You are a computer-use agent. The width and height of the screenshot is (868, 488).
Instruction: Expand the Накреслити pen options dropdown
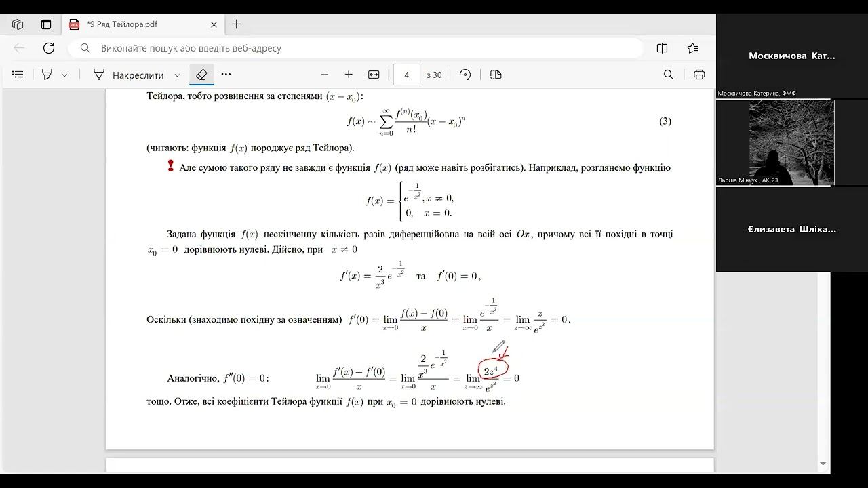[177, 75]
